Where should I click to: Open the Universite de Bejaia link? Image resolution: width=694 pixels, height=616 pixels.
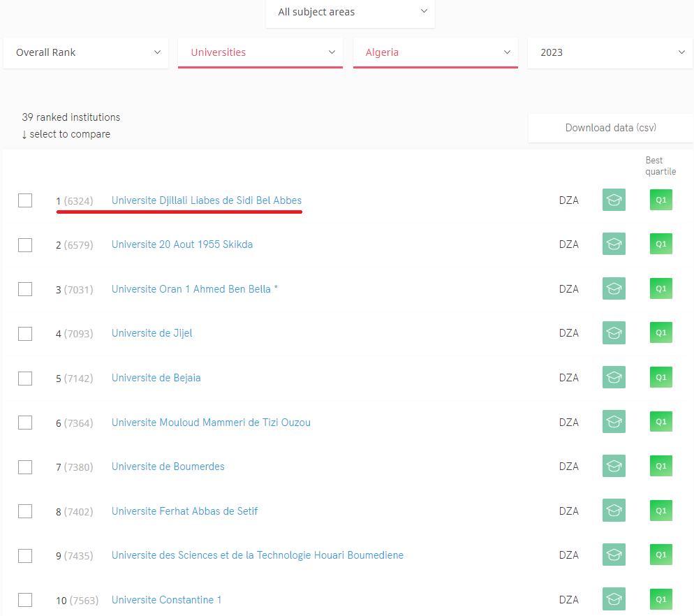tap(156, 378)
